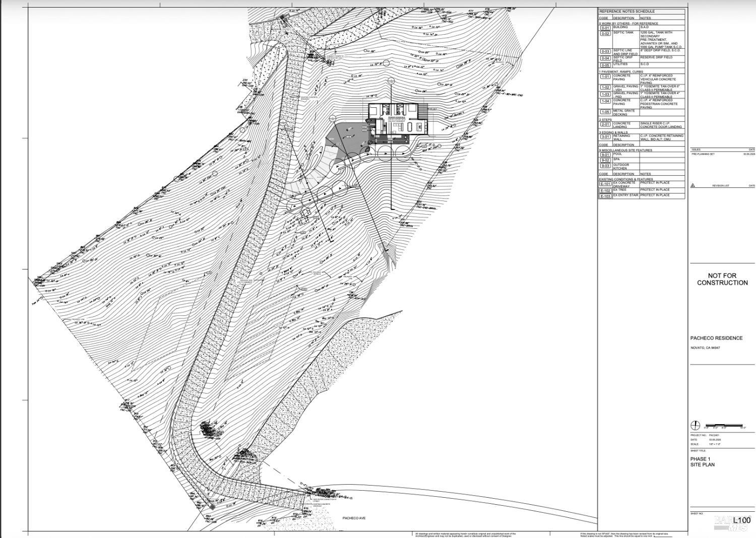
Task: Select the code tag '9-02' for Spa
Action: click(x=605, y=160)
